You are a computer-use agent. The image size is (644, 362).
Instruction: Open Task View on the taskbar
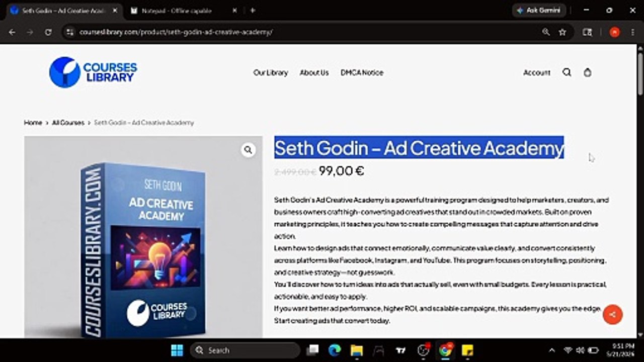313,350
